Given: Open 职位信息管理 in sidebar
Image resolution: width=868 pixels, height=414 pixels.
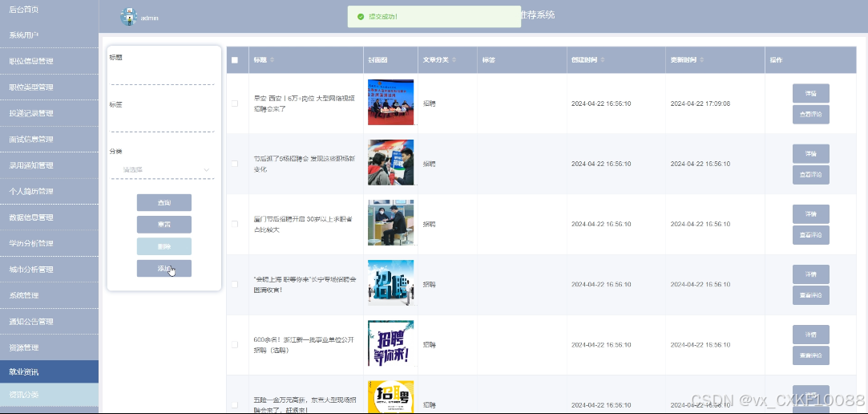Looking at the screenshot, I should click(x=49, y=61).
